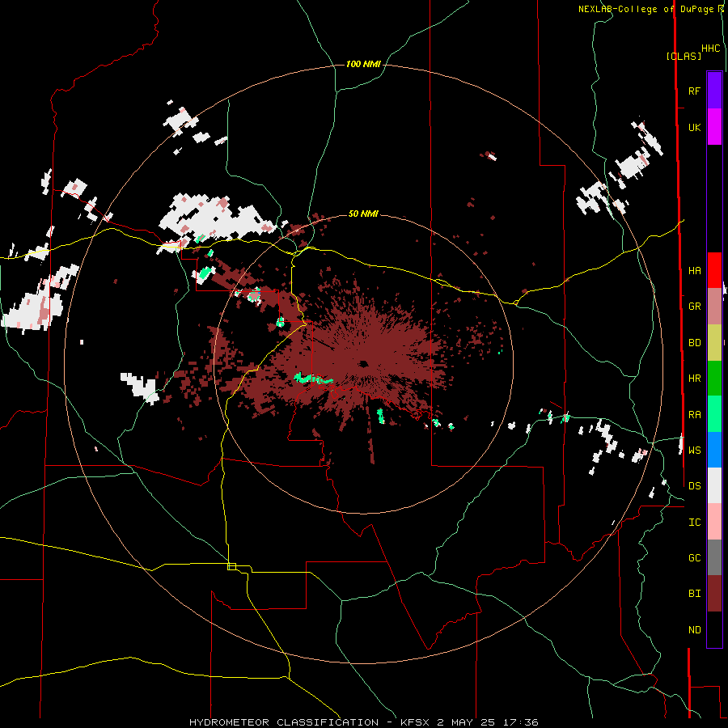Click the radar site center hole
The image size is (728, 728).
363,363
